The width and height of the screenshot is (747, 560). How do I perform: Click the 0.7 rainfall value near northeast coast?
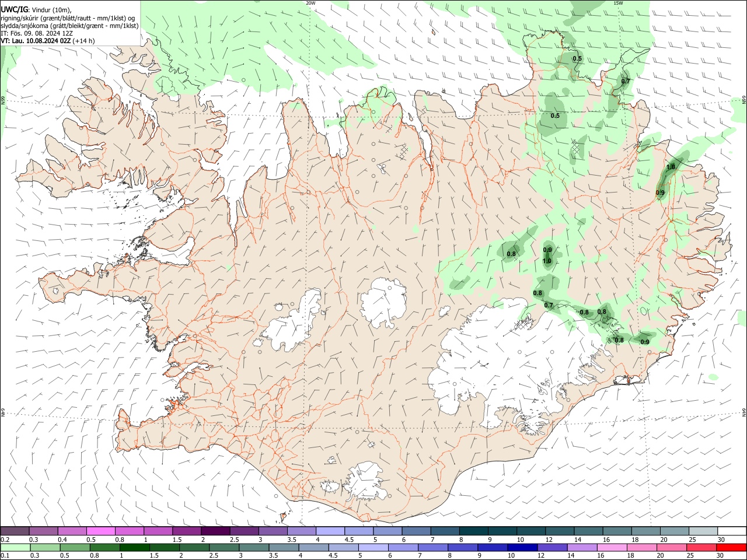[x=626, y=81]
